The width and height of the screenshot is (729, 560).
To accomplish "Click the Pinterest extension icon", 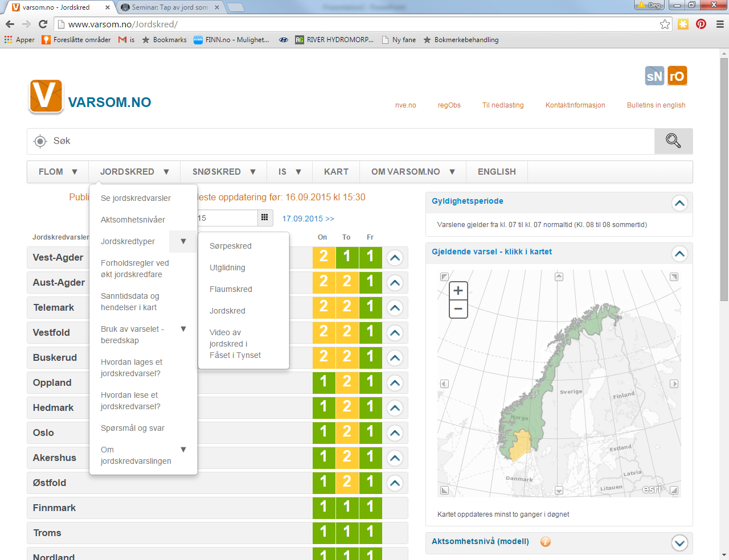I will pyautogui.click(x=701, y=24).
